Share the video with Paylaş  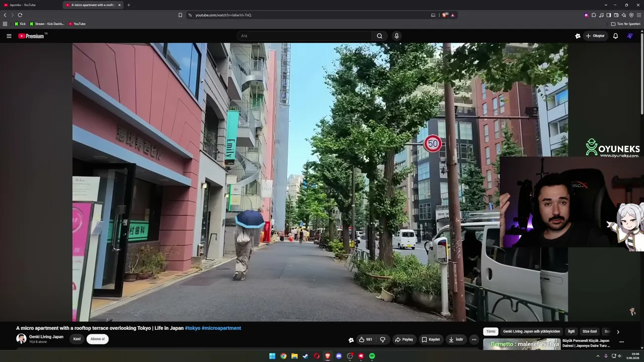[404, 339]
